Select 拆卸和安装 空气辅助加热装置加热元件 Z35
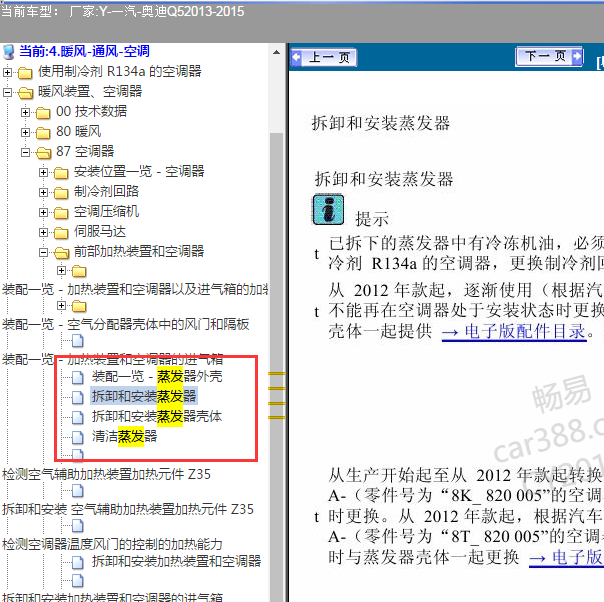 tap(128, 509)
